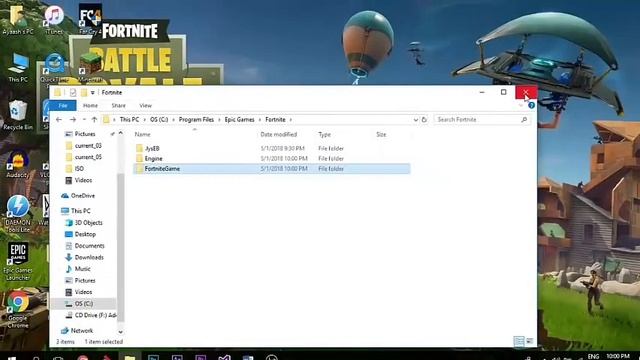
Task: Close the Fortnite Explorer window
Action: (x=526, y=93)
